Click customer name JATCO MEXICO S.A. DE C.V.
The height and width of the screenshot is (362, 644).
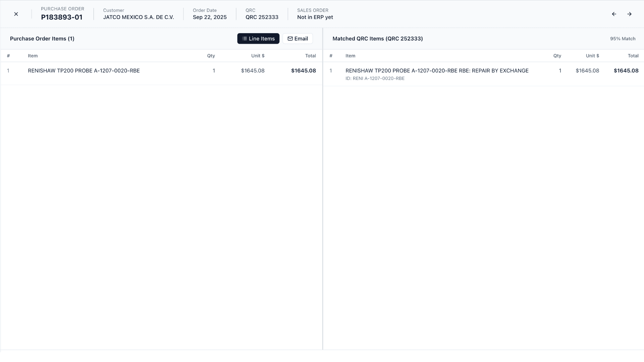138,17
